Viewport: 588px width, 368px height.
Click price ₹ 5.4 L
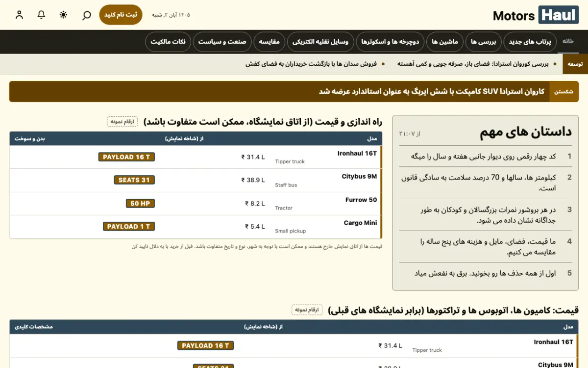[x=255, y=226]
